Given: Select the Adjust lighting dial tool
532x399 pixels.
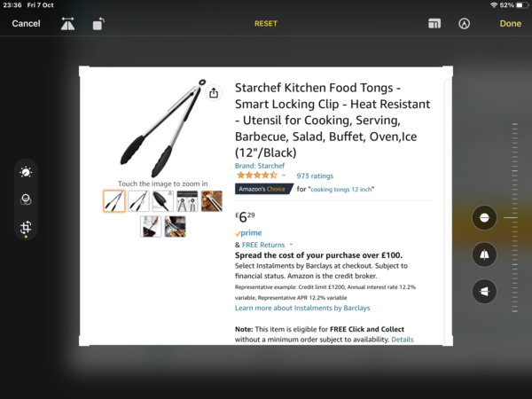Looking at the screenshot, I should click(26, 172).
